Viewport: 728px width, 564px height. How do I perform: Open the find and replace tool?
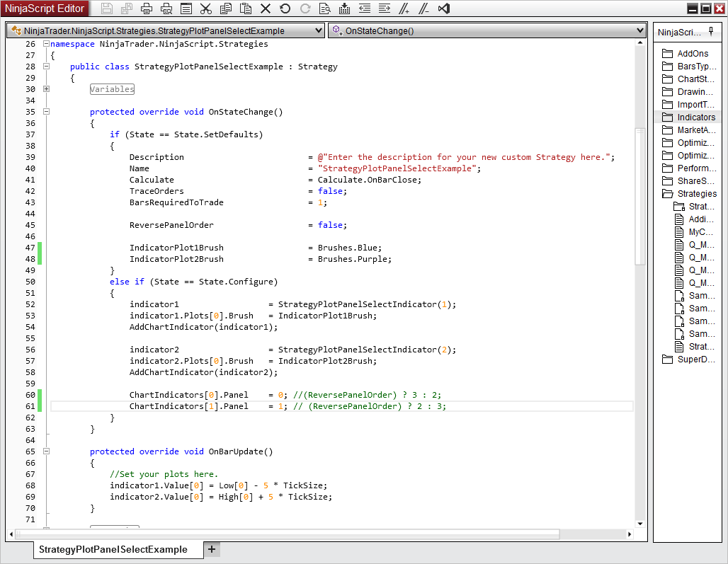click(x=324, y=8)
